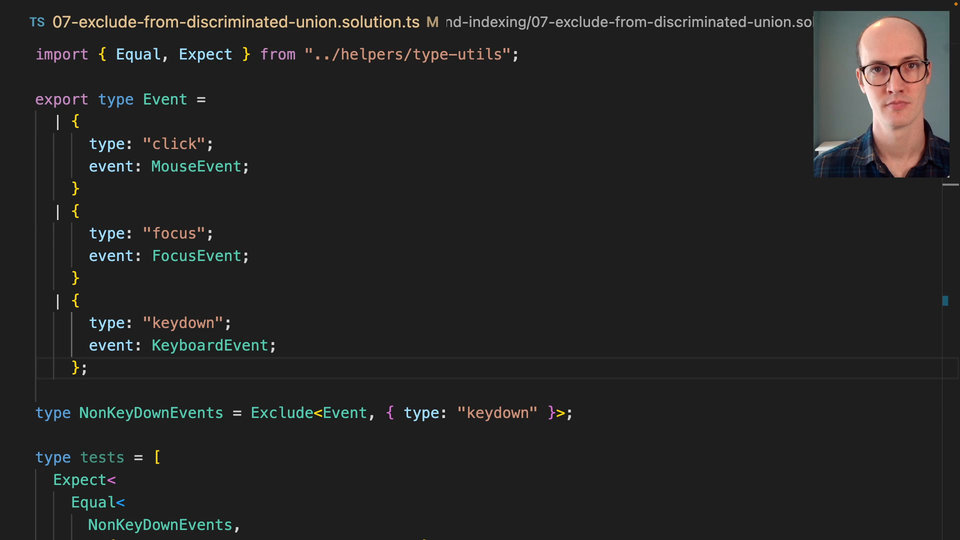Click the Equal identifier in the import statement

138,54
